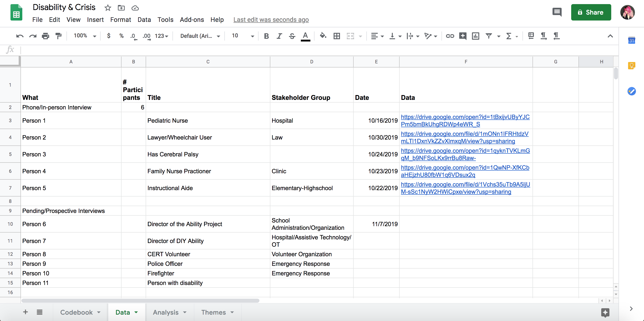Image resolution: width=644 pixels, height=321 pixels.
Task: Toggle bold formatting
Action: pos(266,36)
